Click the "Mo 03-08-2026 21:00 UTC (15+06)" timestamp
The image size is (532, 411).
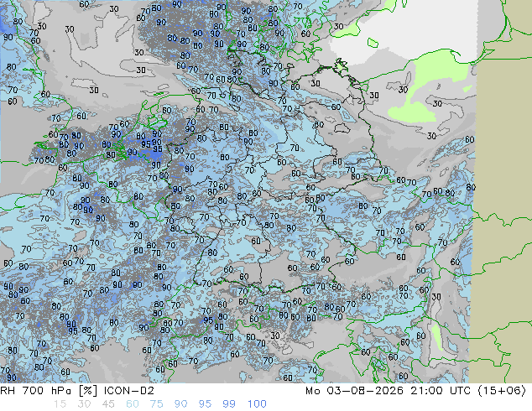point(415,391)
